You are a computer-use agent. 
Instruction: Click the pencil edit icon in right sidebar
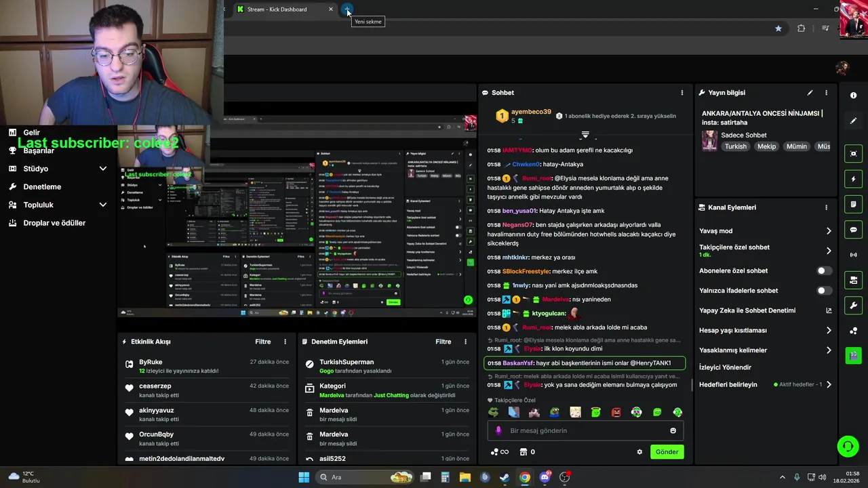coord(853,121)
